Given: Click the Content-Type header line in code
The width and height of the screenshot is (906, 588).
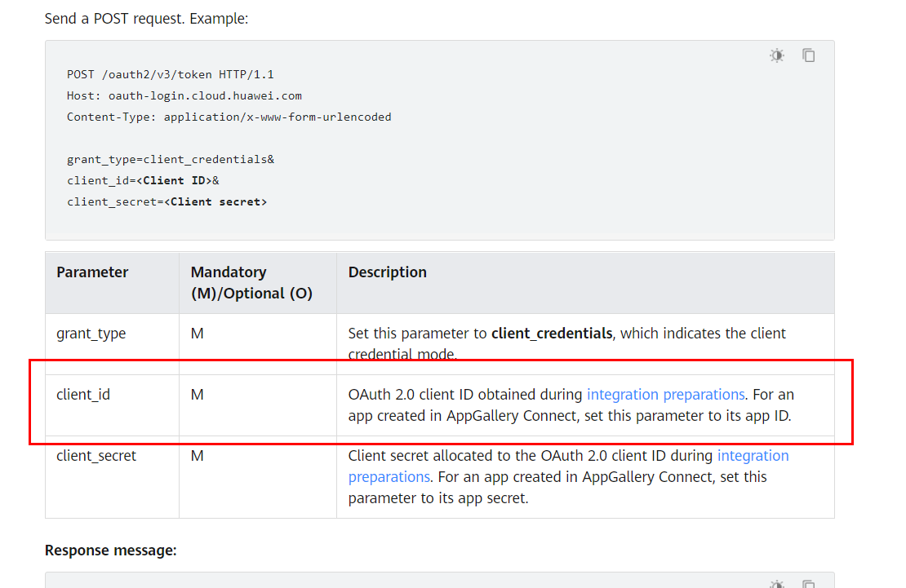Looking at the screenshot, I should pyautogui.click(x=229, y=117).
